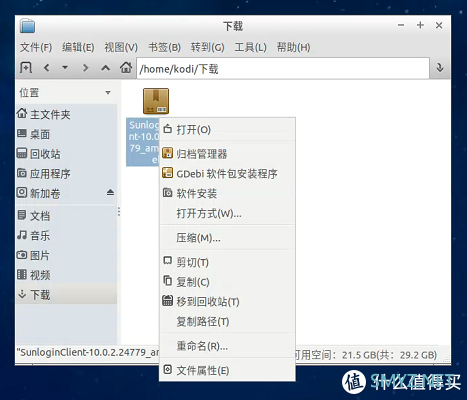
Task: Open 书签(B) menu
Action: click(164, 47)
